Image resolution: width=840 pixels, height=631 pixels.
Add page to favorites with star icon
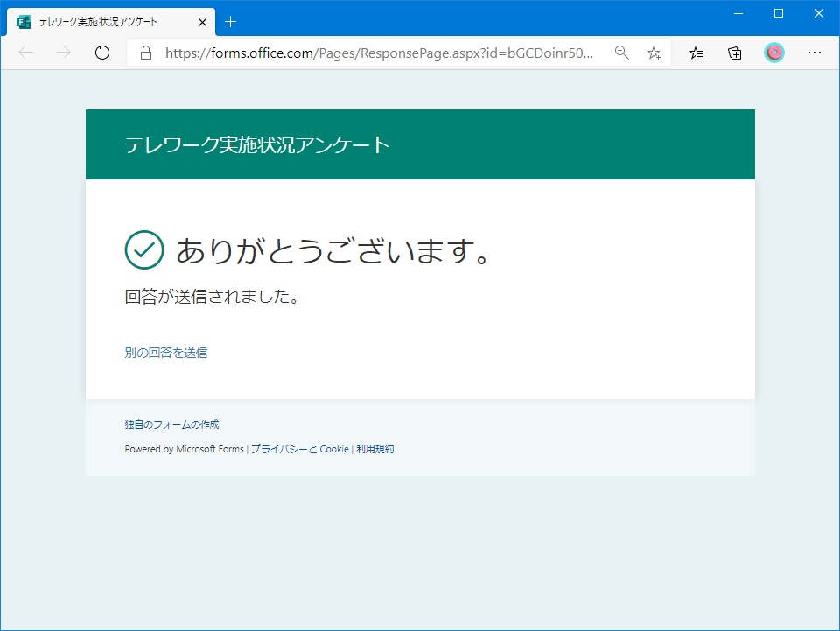tap(654, 53)
